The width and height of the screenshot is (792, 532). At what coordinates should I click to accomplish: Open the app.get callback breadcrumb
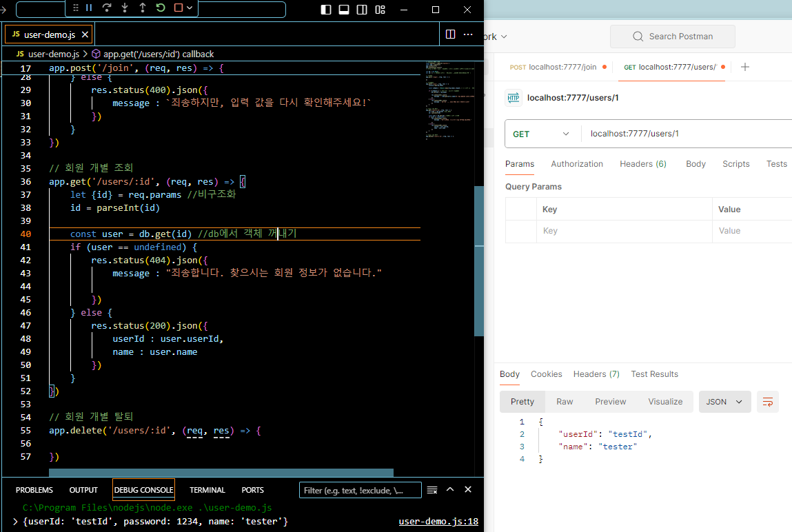pos(158,54)
